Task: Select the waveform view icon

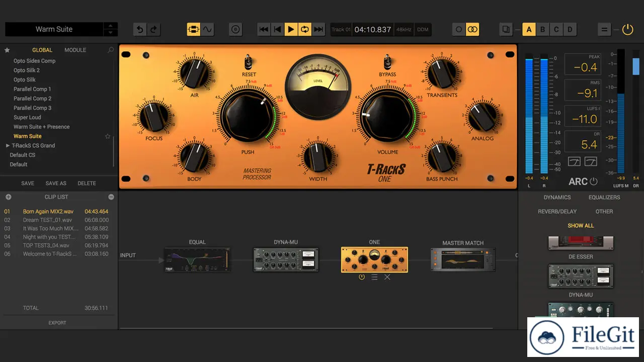Action: (x=207, y=30)
